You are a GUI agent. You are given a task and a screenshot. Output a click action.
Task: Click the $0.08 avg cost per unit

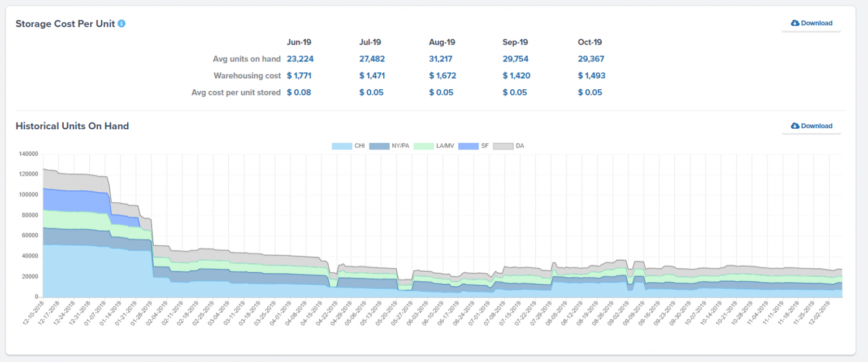pos(299,93)
